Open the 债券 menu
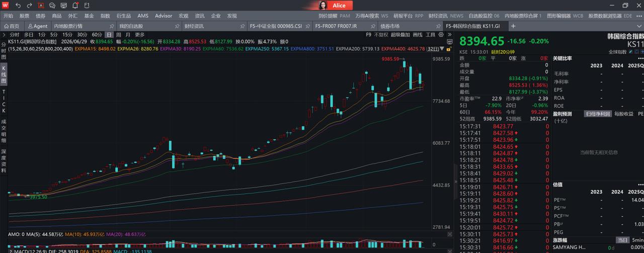Screen dimensions: 644x253 pos(40,16)
